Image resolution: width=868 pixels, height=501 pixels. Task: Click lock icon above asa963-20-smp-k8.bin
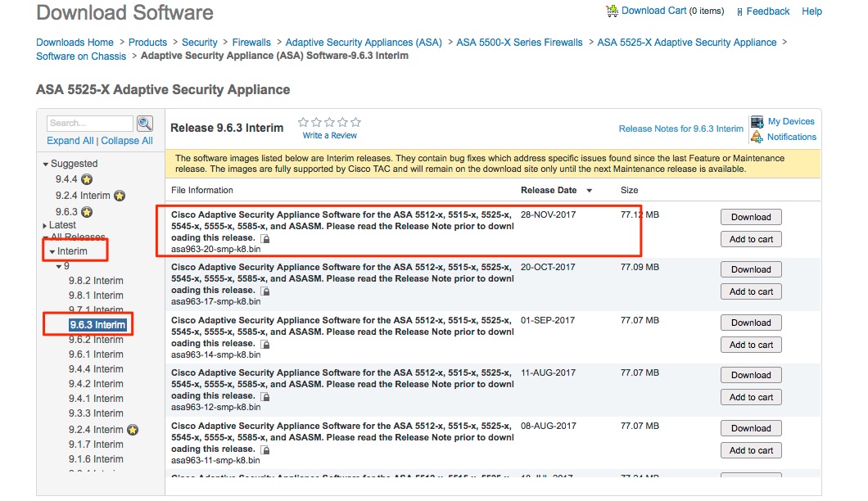(x=265, y=238)
